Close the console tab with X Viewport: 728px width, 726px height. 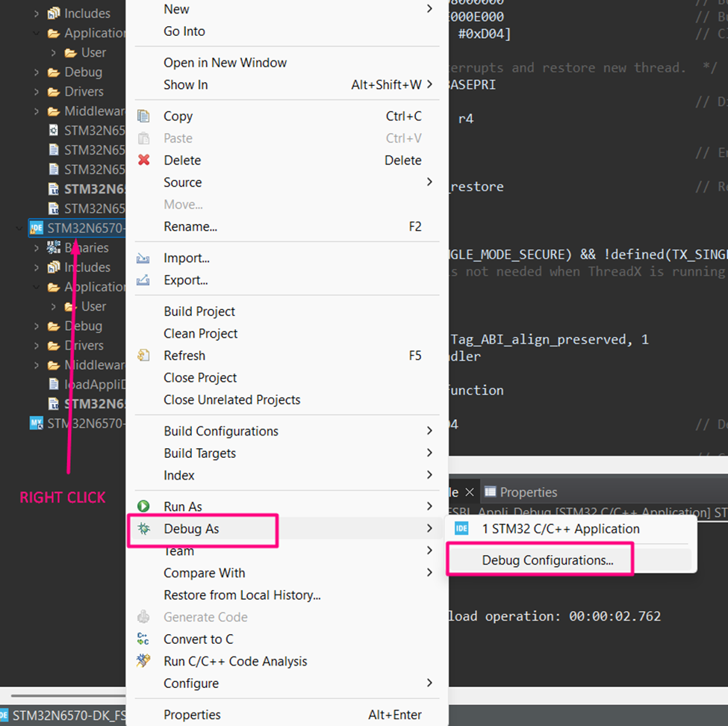pyautogui.click(x=470, y=492)
